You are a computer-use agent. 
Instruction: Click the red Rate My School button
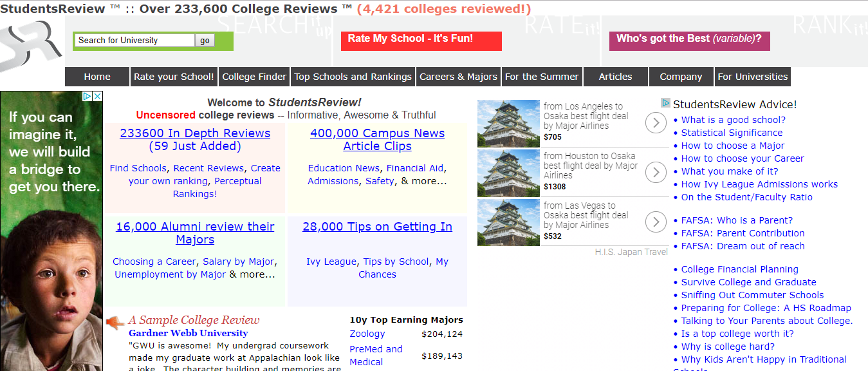[421, 41]
